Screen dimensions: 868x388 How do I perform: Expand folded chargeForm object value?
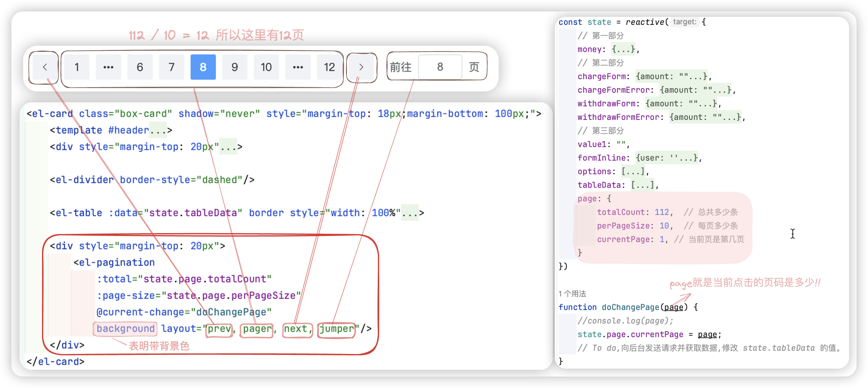pos(672,77)
